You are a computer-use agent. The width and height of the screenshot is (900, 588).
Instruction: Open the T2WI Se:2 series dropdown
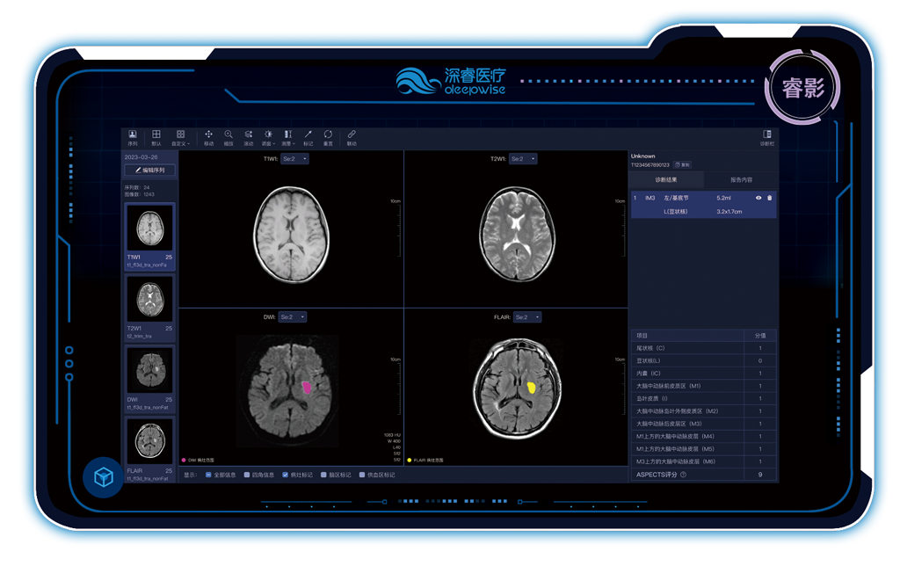click(523, 159)
